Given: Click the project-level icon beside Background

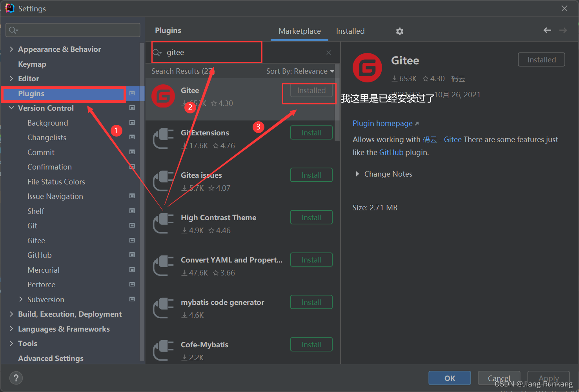Looking at the screenshot, I should pyautogui.click(x=132, y=123).
